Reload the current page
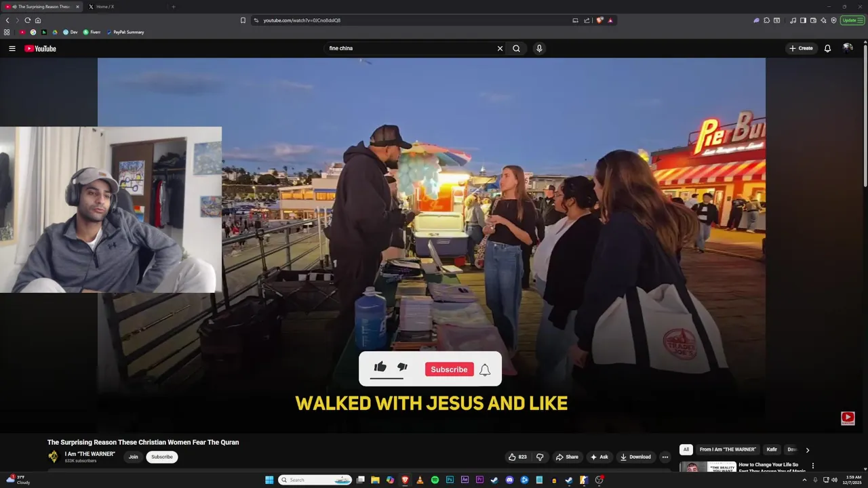Image resolution: width=868 pixels, height=488 pixels. 27,20
